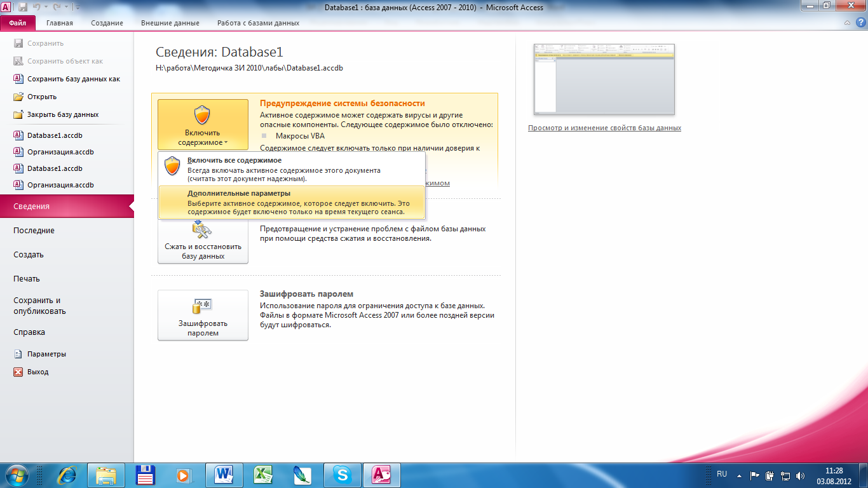
Task: Click the feather quill taskbar icon
Action: [302, 475]
